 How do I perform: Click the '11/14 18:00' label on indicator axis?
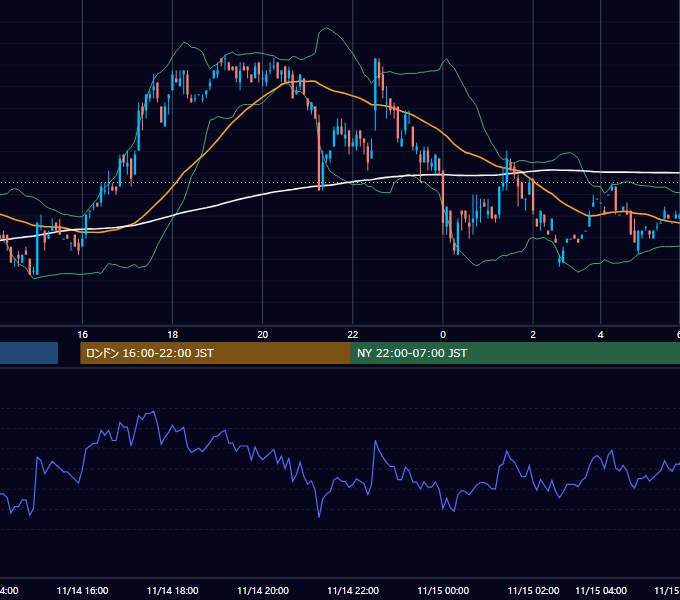coord(173,590)
